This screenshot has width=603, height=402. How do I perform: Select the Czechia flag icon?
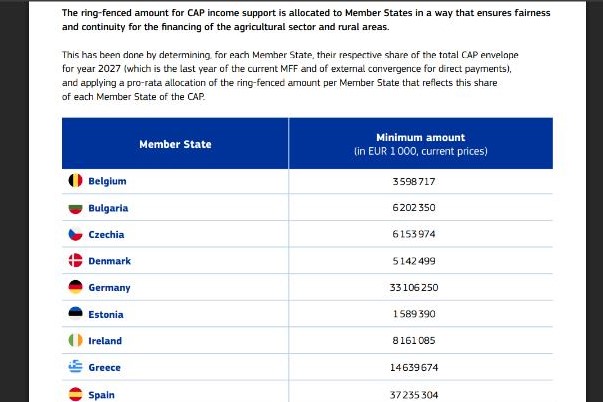click(75, 234)
